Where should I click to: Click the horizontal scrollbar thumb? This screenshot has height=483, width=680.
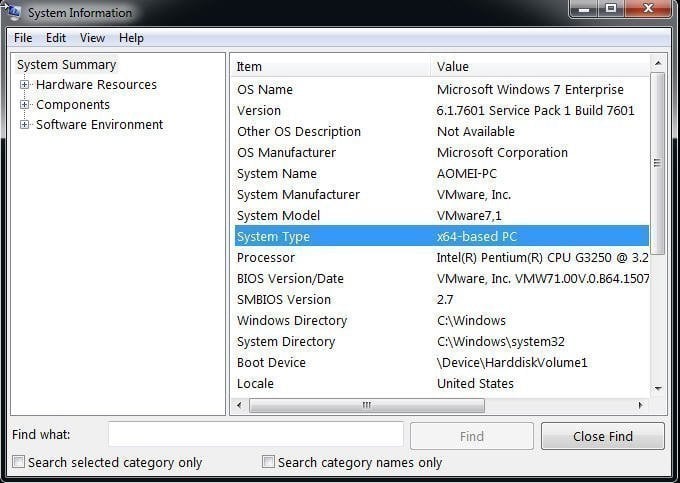point(367,405)
